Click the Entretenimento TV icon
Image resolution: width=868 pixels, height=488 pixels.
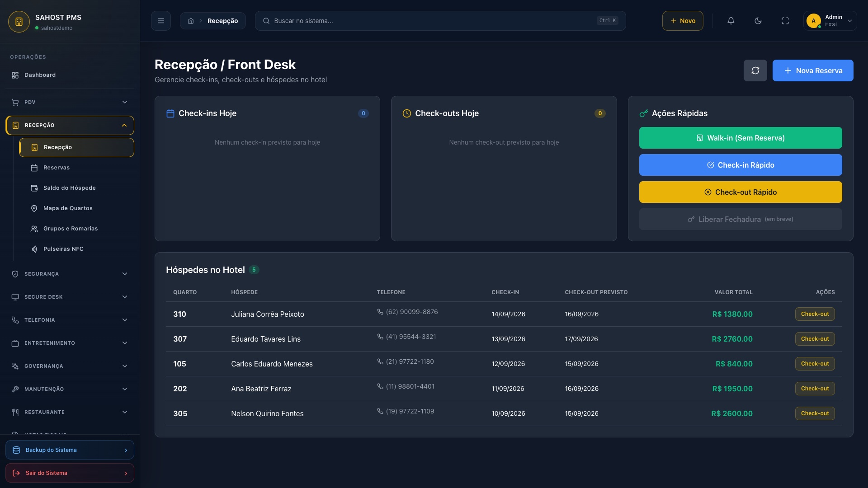tap(15, 343)
